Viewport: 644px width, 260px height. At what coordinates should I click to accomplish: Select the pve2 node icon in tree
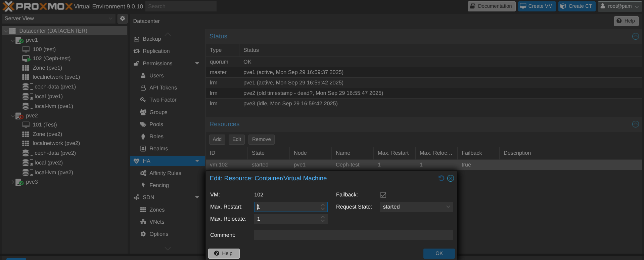19,116
